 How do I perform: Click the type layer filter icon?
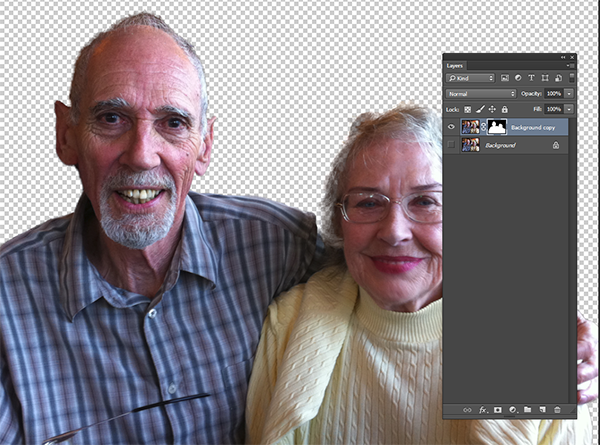(530, 78)
